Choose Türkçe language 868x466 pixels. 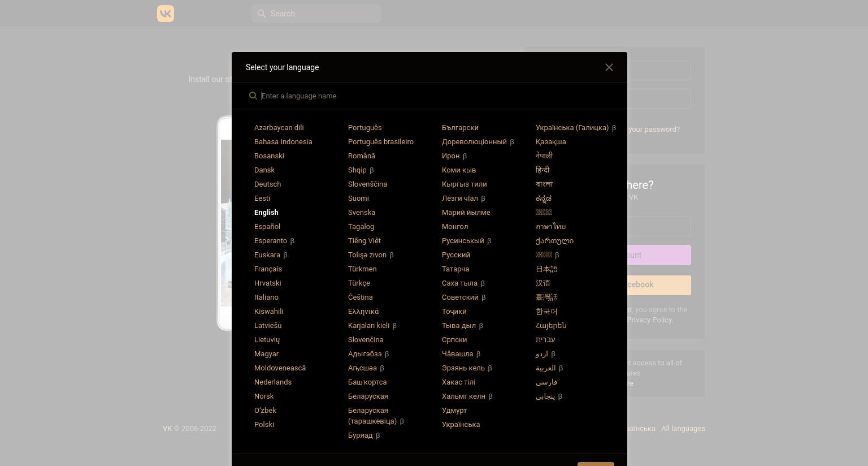tap(359, 283)
